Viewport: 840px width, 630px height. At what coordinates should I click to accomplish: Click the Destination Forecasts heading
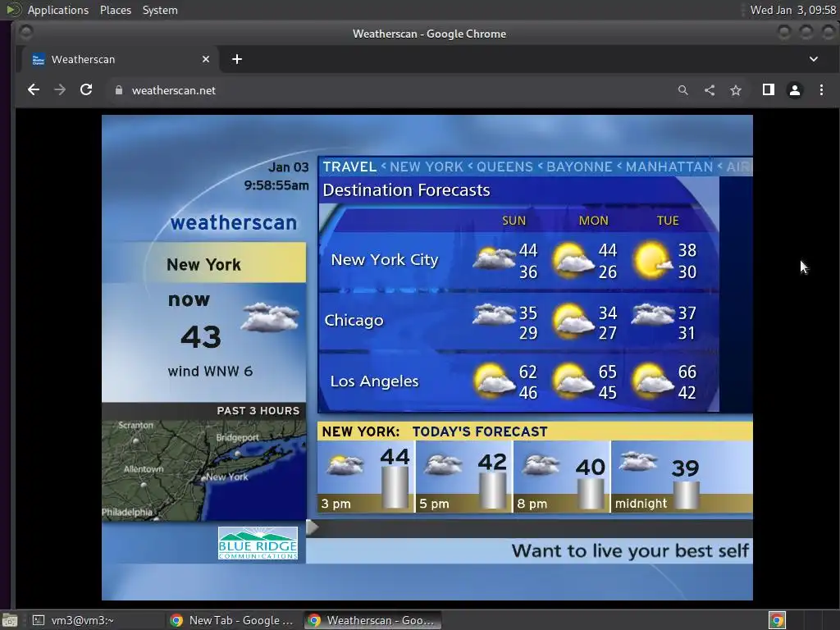(406, 190)
